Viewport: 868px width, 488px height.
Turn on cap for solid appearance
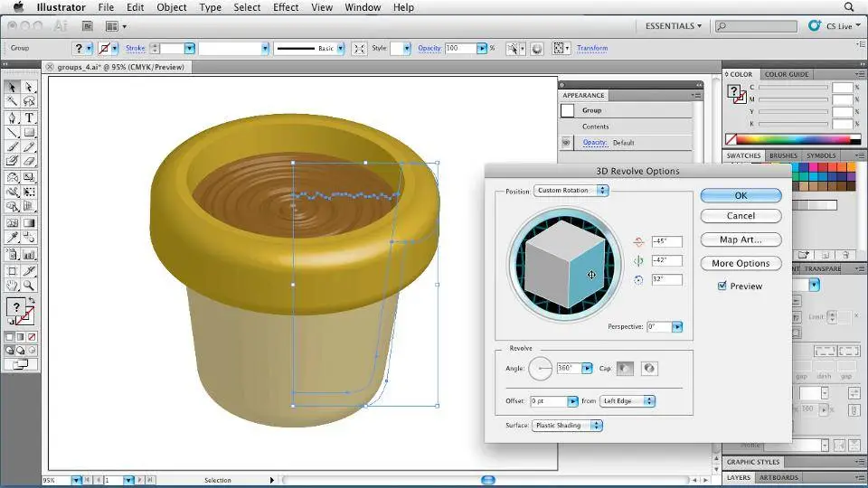coord(626,368)
